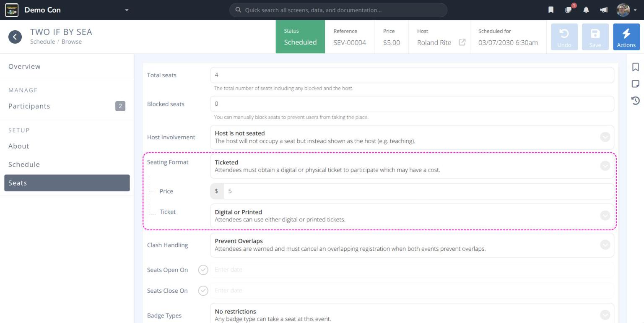Click the Scheduled status indicator
The image size is (644, 323).
click(x=300, y=37)
